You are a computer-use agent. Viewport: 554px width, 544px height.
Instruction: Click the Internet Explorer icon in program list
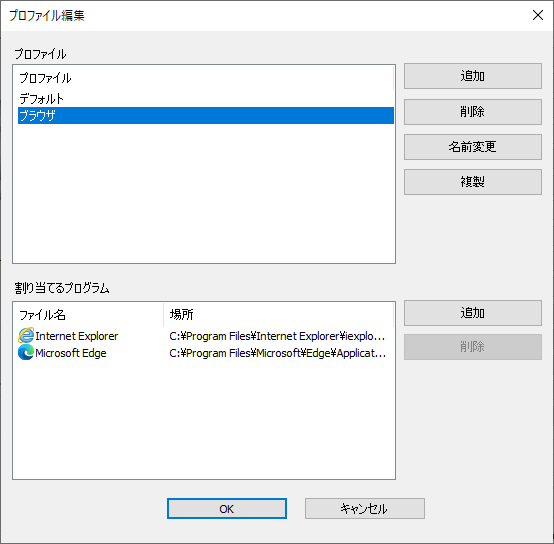[26, 336]
